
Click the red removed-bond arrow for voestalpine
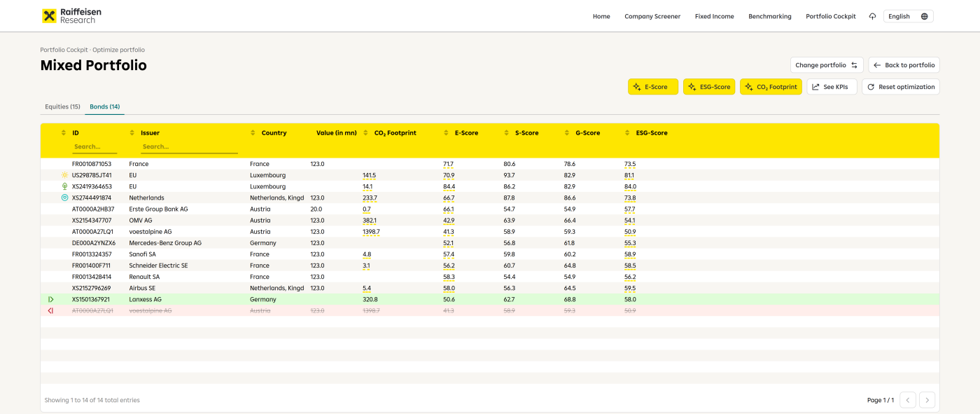pos(50,310)
